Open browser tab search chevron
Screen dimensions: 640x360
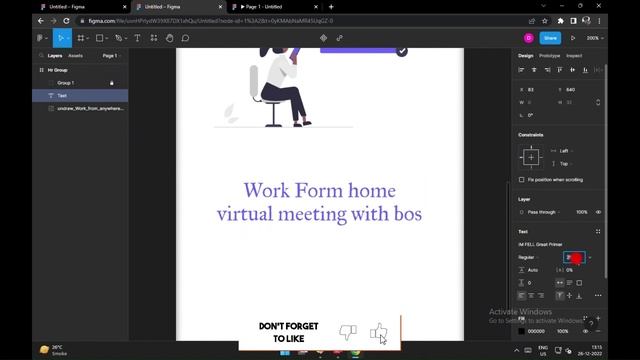pos(543,6)
